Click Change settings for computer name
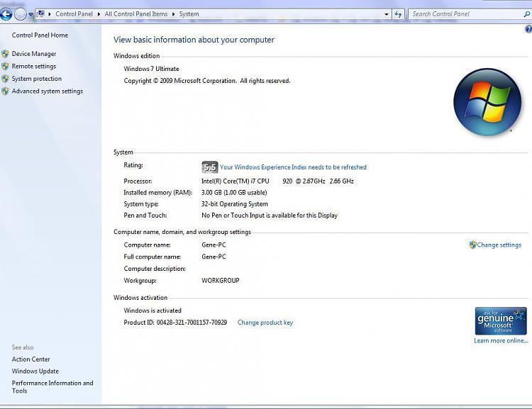 coord(499,245)
